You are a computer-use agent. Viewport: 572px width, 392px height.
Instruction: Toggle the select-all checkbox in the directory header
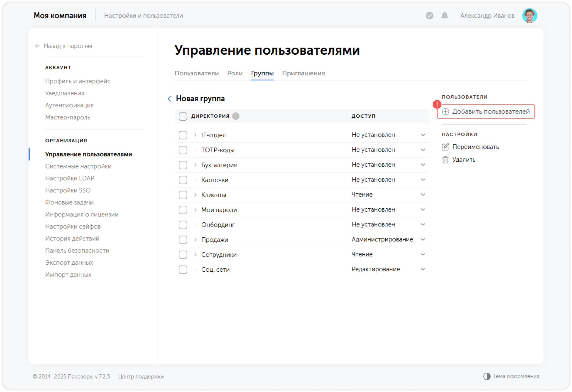click(x=183, y=116)
